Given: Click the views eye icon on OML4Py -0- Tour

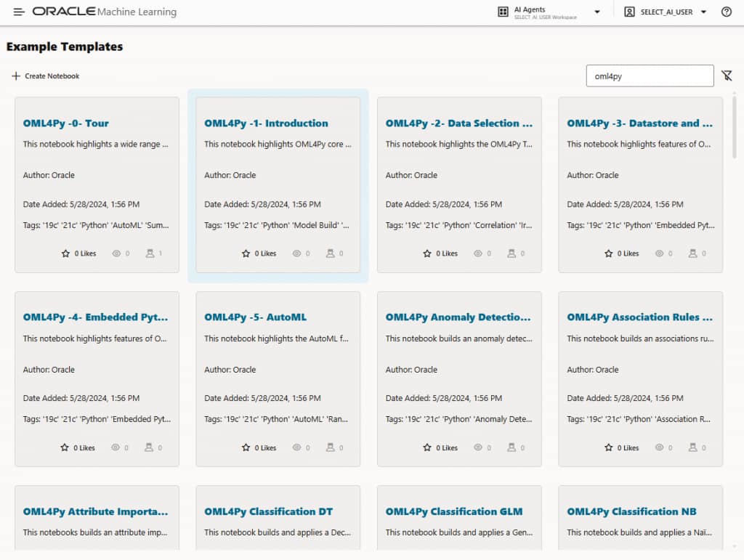Looking at the screenshot, I should 116,253.
